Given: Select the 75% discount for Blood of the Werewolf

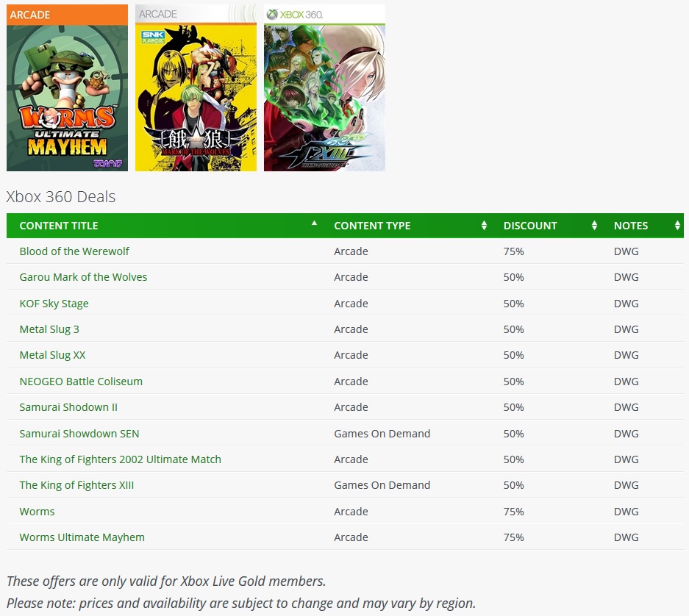Looking at the screenshot, I should [x=514, y=251].
